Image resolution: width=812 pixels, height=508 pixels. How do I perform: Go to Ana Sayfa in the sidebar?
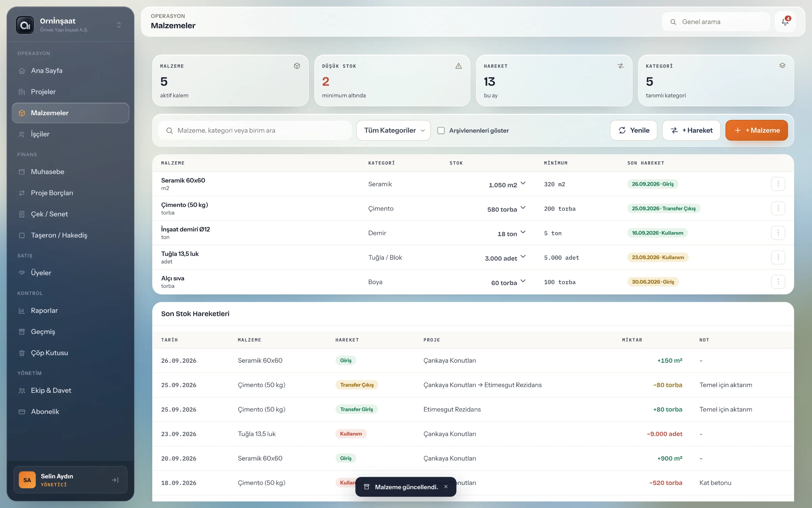point(70,70)
